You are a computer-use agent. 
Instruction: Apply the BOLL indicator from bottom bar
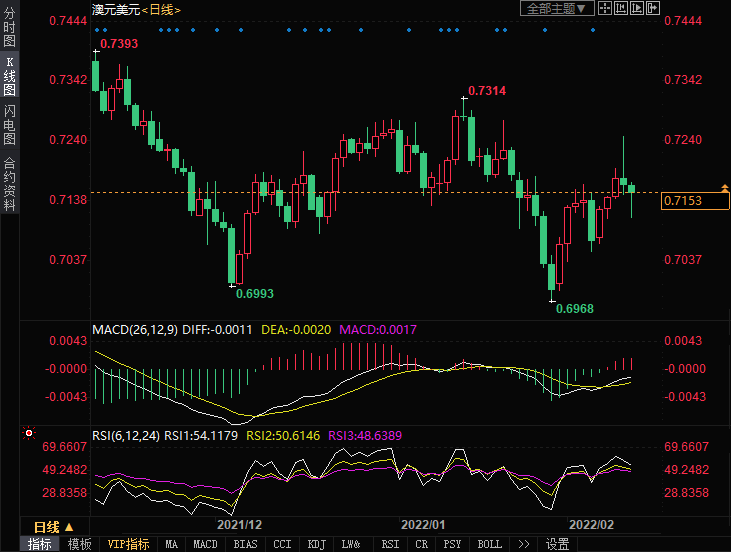[x=489, y=544]
